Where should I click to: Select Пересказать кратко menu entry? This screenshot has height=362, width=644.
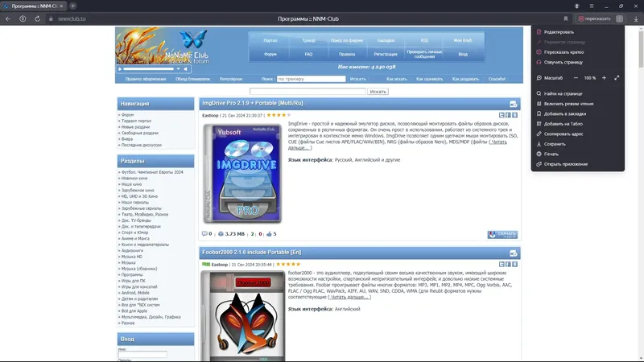[577, 52]
